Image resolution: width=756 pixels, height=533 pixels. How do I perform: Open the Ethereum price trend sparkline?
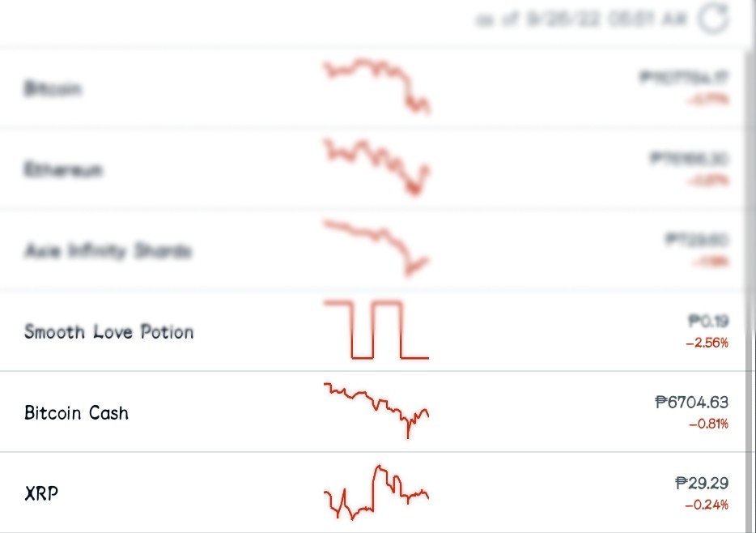tap(376, 168)
